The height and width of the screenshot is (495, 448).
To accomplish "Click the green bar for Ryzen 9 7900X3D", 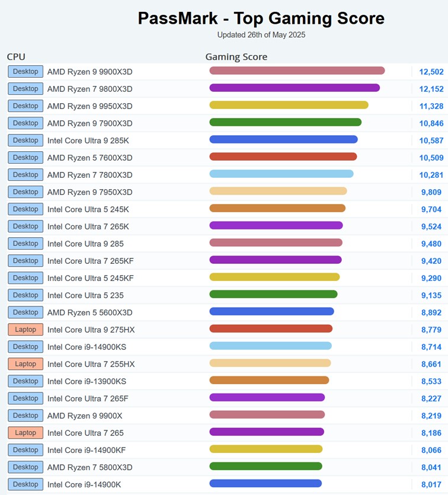I will coord(286,122).
